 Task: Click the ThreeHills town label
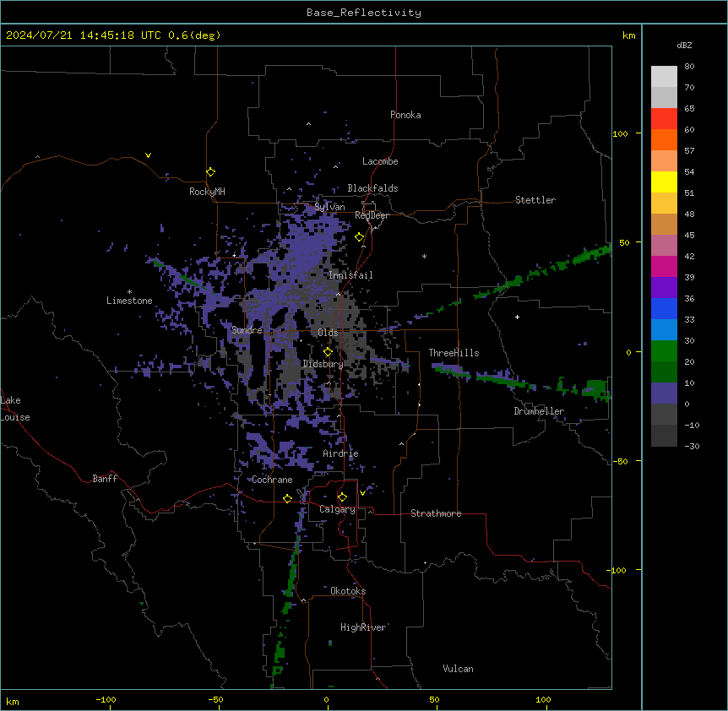[454, 353]
